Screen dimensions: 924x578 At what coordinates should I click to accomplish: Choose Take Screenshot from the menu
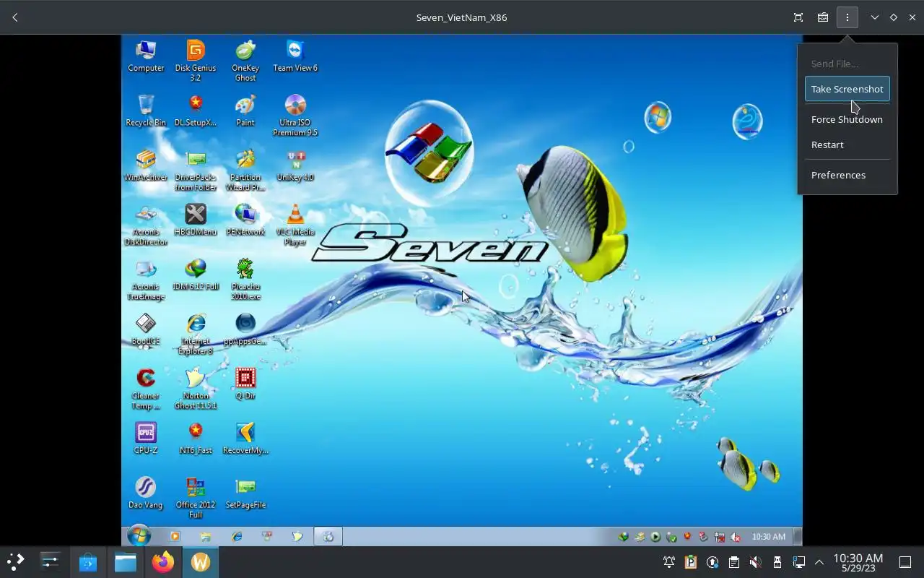pos(847,89)
